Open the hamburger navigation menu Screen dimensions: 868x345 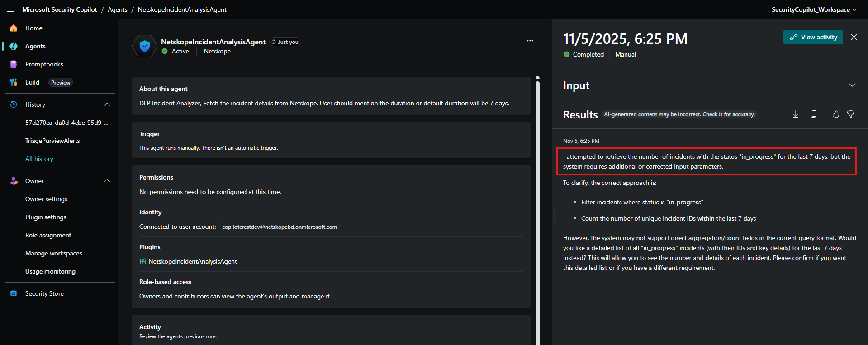click(x=11, y=9)
